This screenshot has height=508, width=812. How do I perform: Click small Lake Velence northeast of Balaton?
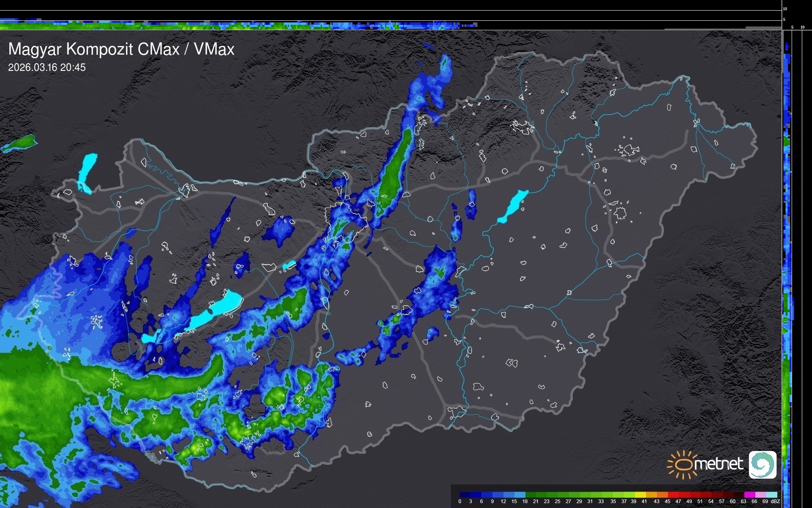[289, 265]
